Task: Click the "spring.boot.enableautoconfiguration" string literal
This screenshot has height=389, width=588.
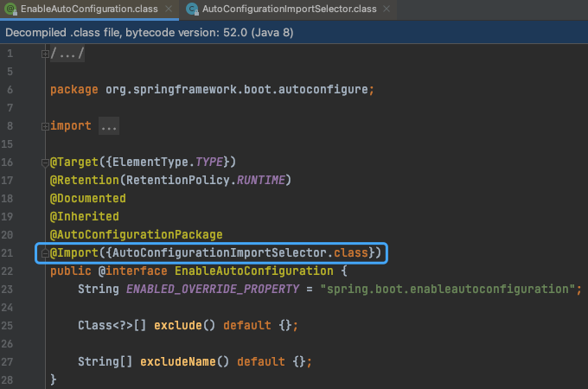Action: click(448, 290)
